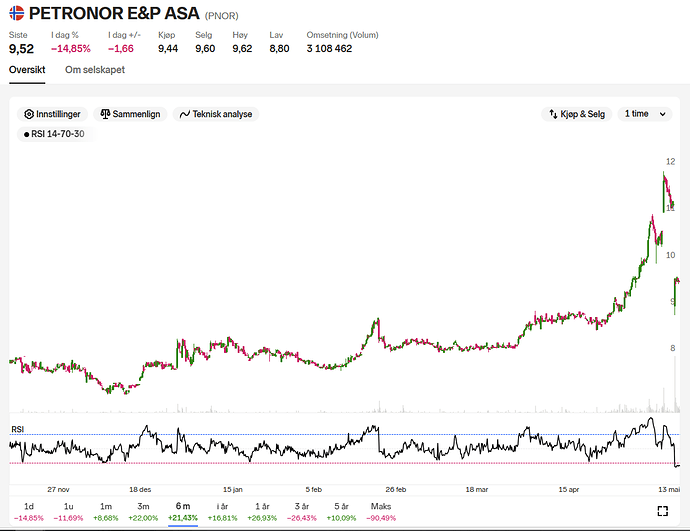Select the Maks time range
The height and width of the screenshot is (531, 690).
click(x=381, y=512)
